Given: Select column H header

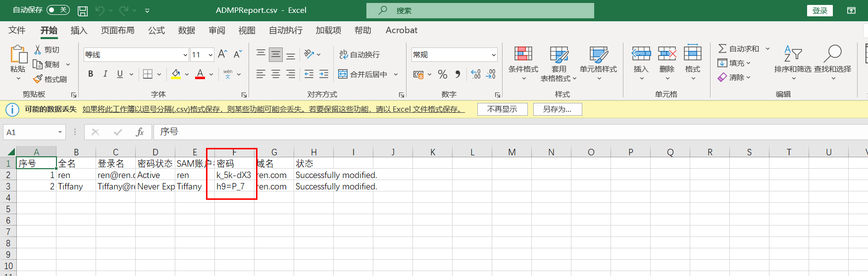Looking at the screenshot, I should pos(313,152).
